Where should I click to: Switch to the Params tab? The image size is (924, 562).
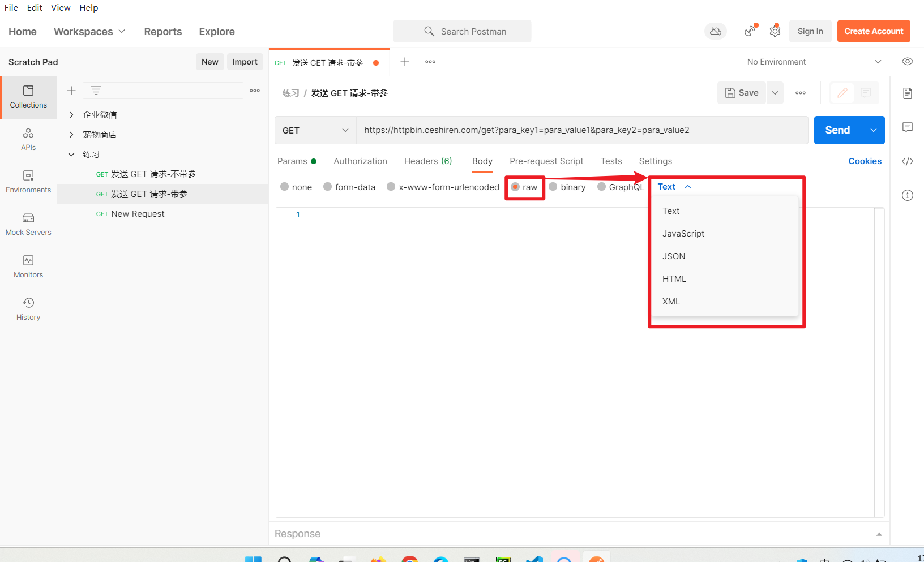click(x=297, y=161)
